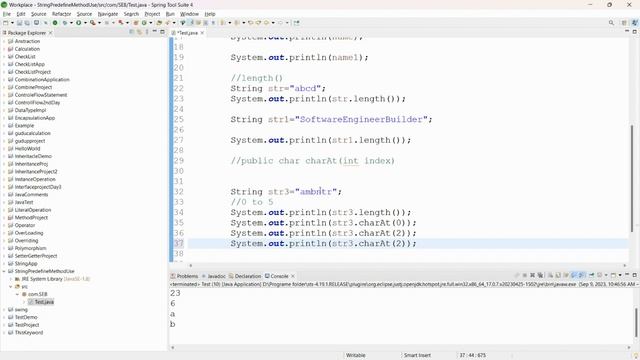
Task: Expand the Abstraction project
Action: point(4,41)
